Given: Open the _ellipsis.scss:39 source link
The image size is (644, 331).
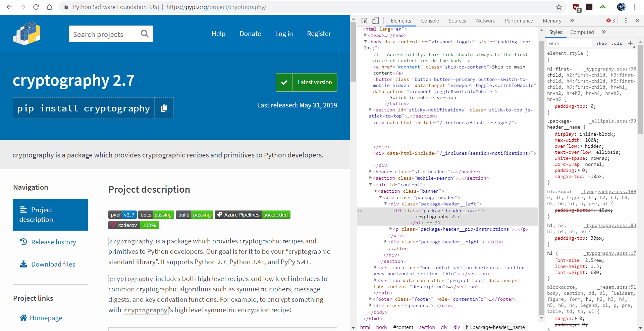Looking at the screenshot, I should point(612,121).
